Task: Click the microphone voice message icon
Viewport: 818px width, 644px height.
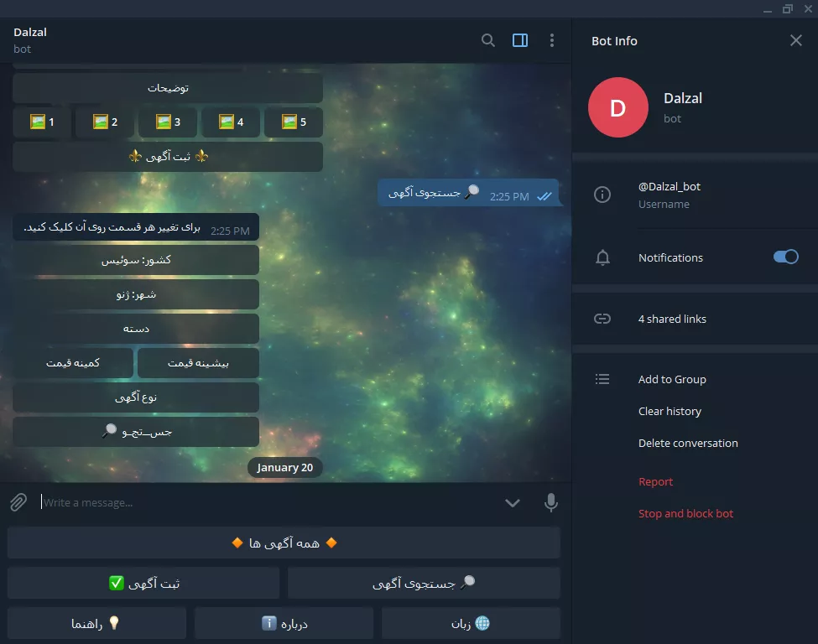Action: coord(551,502)
